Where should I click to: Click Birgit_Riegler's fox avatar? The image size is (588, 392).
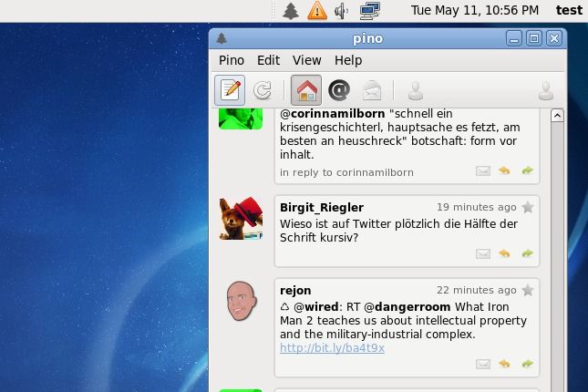click(x=241, y=219)
